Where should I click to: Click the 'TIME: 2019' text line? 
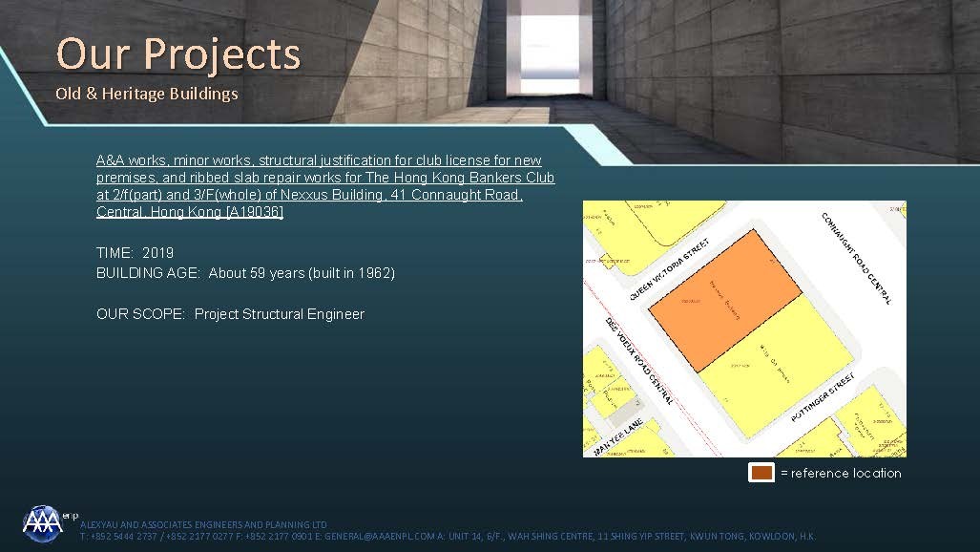tap(136, 253)
